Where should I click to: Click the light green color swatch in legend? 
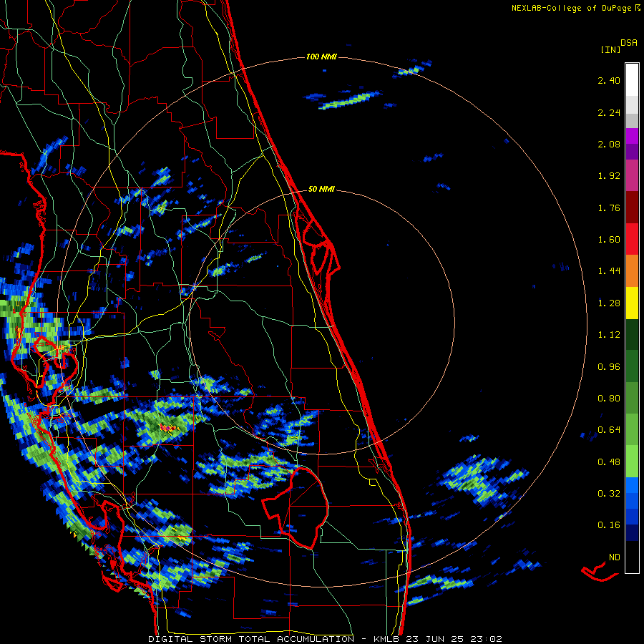click(x=632, y=462)
